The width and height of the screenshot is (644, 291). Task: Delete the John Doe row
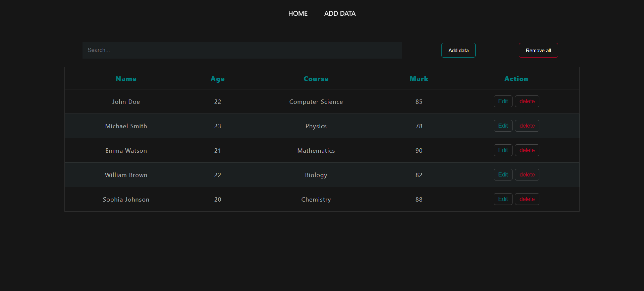click(x=527, y=101)
